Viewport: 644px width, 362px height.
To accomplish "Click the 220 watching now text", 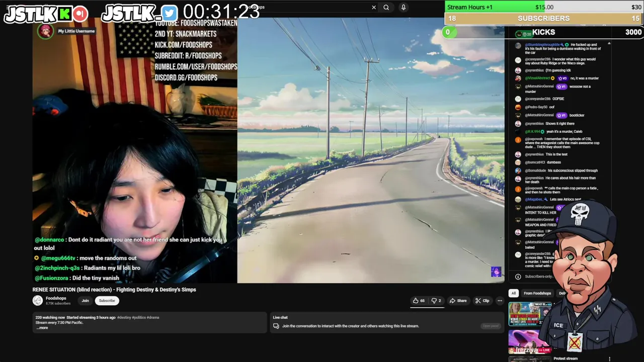I will 50,318.
